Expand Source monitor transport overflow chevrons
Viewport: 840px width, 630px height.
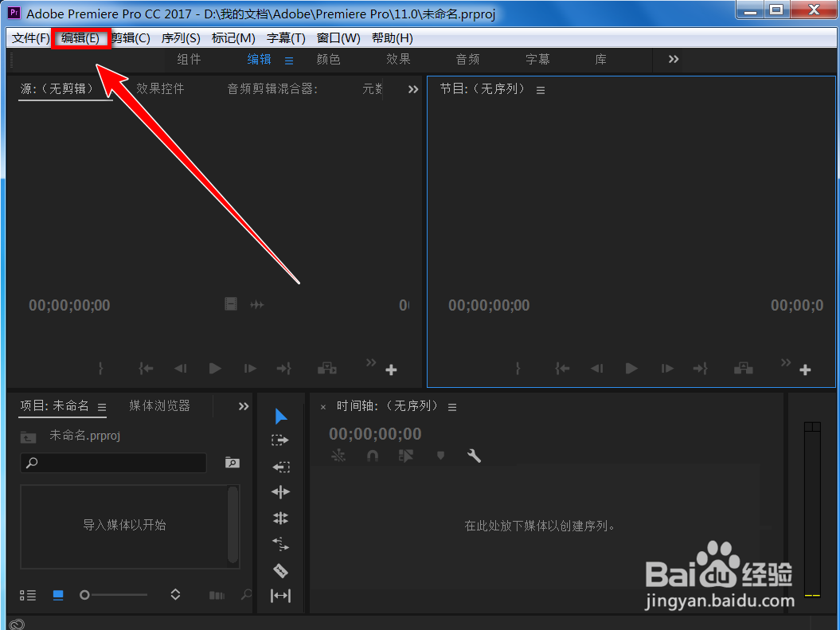371,362
